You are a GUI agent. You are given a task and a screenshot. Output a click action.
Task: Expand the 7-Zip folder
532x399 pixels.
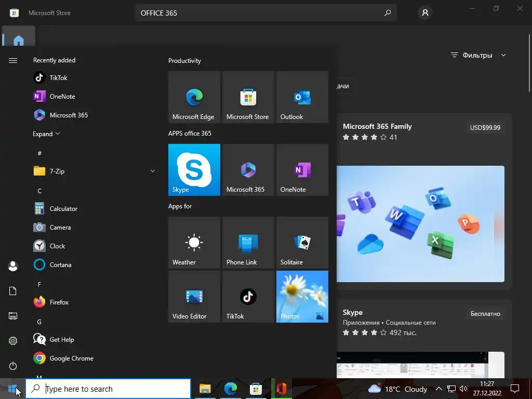95,171
